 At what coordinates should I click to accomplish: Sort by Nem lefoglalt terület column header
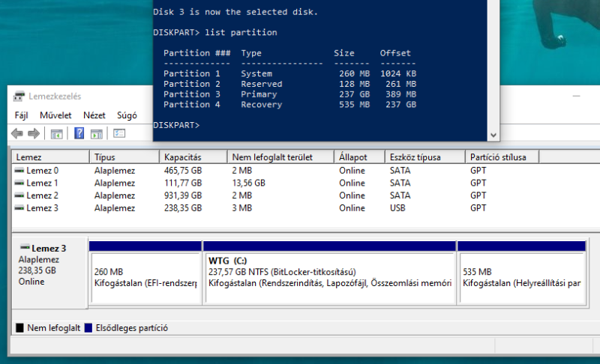click(280, 157)
